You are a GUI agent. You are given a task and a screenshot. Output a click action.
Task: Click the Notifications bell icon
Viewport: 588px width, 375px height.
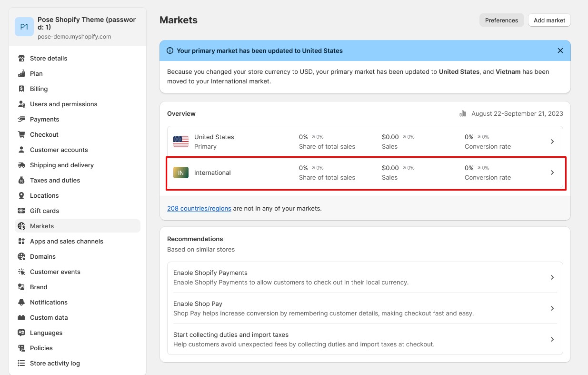[x=21, y=302]
